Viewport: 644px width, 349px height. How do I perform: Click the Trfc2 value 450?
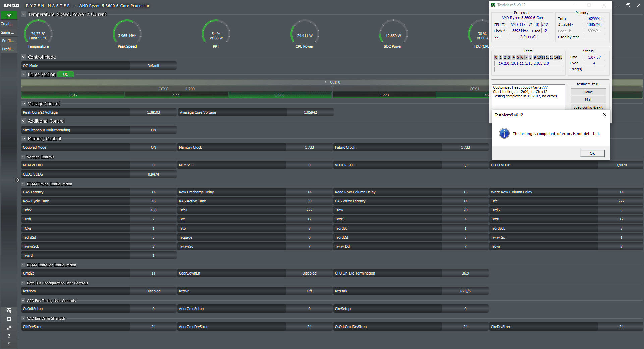(x=153, y=210)
